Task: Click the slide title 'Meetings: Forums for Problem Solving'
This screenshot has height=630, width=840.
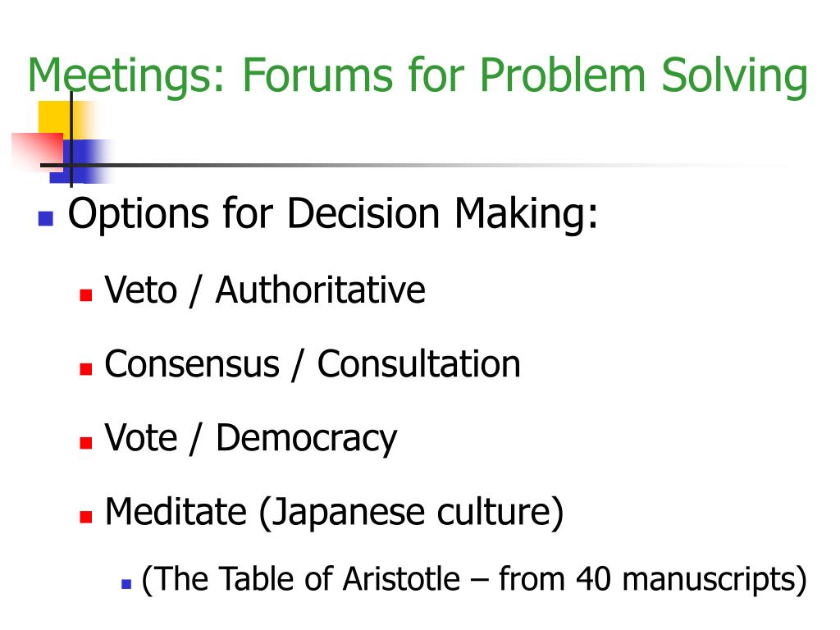Action: tap(418, 75)
